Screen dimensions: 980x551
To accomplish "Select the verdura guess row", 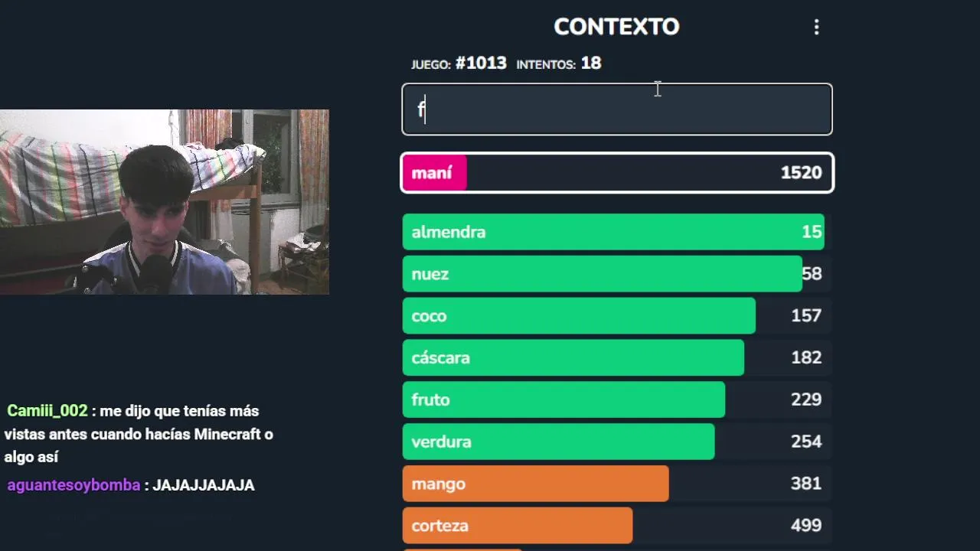I will pyautogui.click(x=558, y=442).
